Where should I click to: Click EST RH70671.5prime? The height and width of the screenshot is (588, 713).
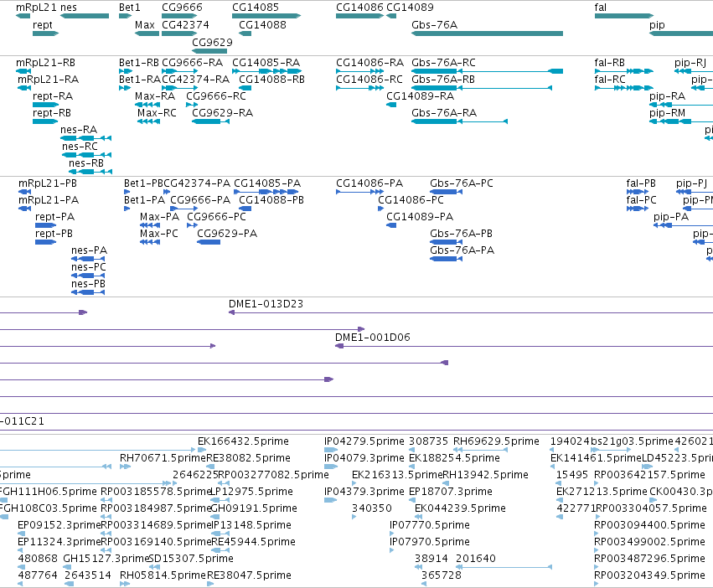tap(163, 458)
